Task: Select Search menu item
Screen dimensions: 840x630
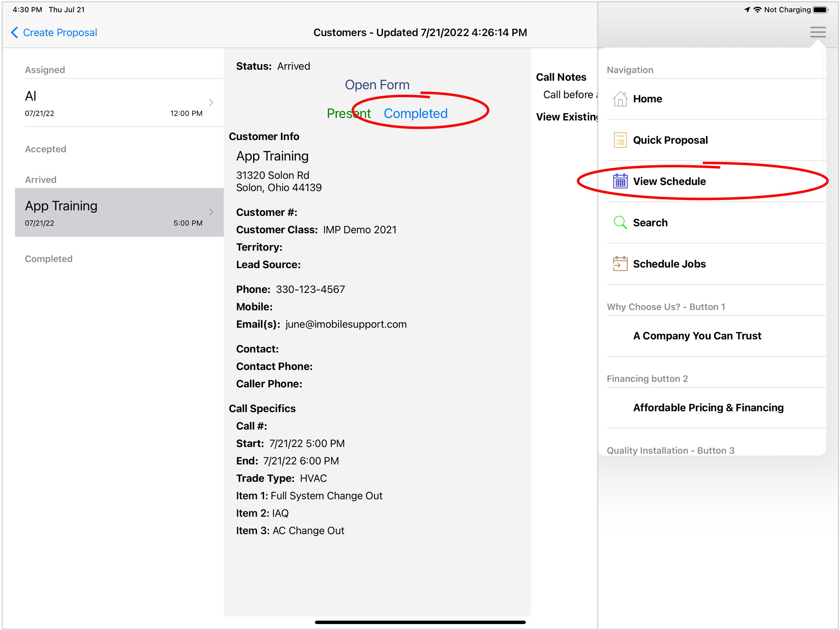Action: (716, 222)
